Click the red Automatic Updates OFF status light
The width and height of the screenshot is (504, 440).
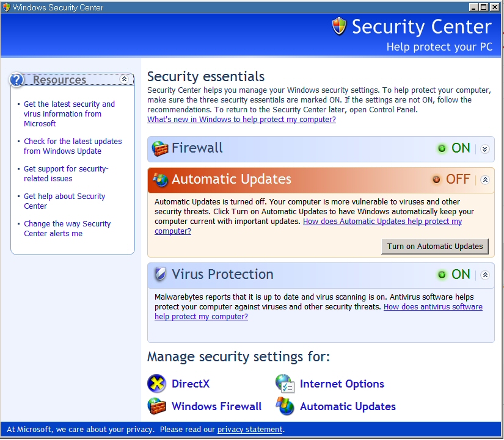coord(436,179)
